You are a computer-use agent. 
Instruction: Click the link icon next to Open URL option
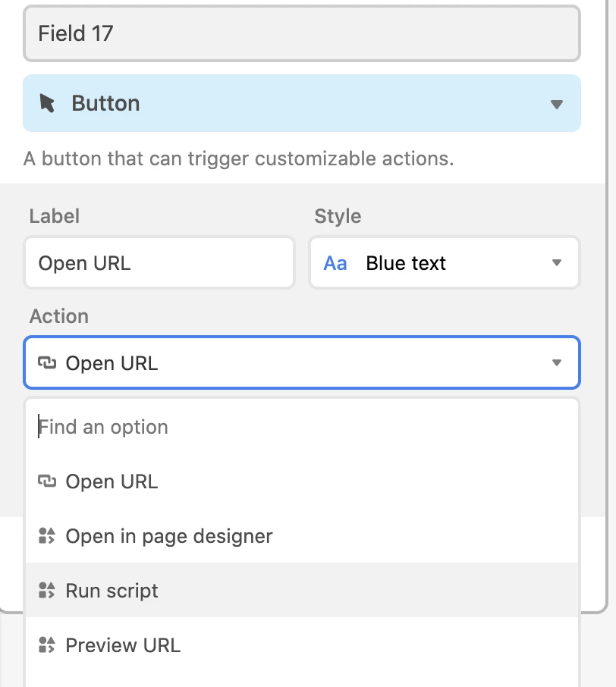point(47,481)
